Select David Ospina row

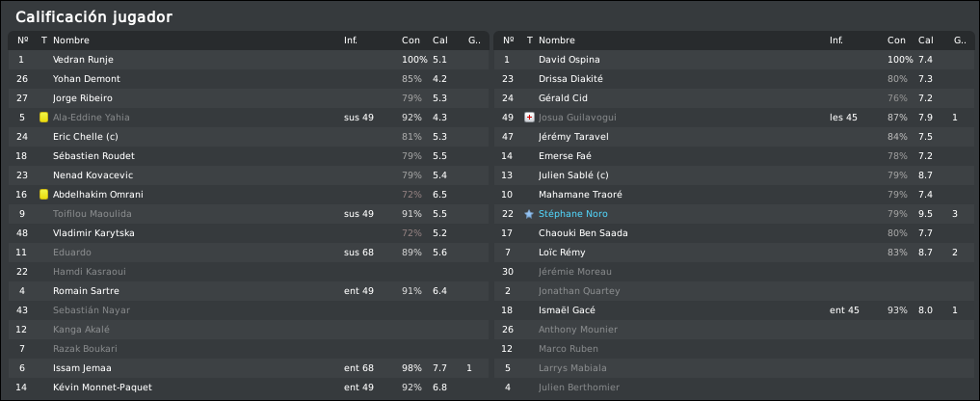(734, 60)
